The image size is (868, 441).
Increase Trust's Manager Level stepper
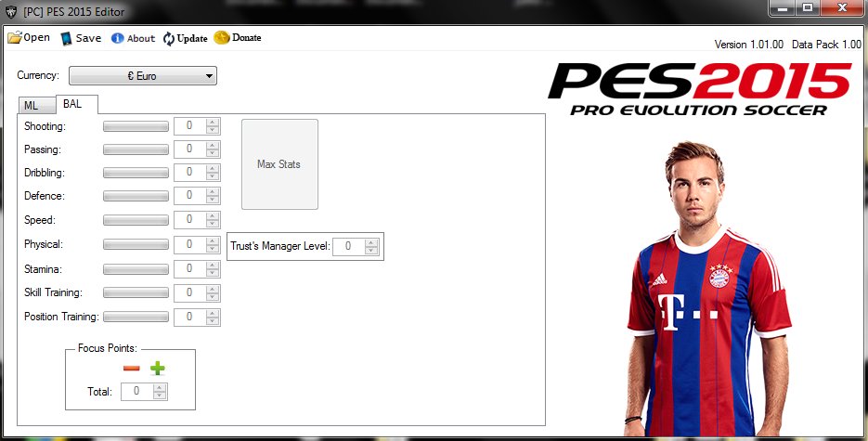[371, 242]
